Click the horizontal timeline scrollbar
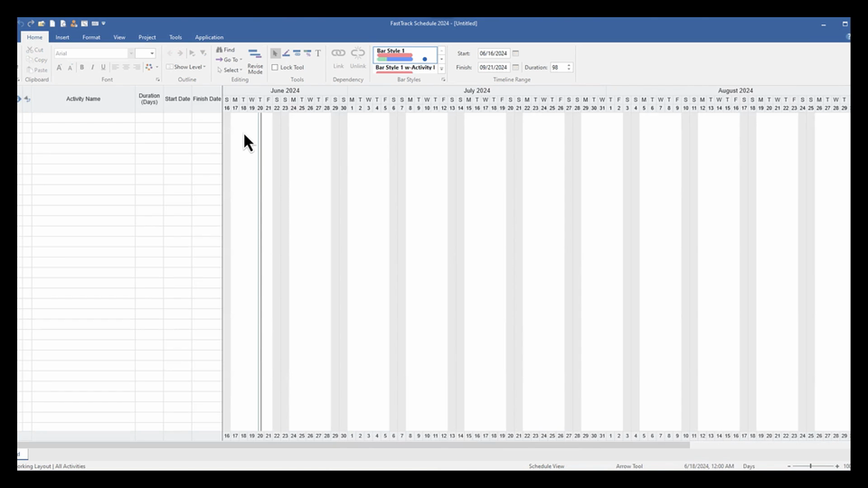868x488 pixels. 354,445
